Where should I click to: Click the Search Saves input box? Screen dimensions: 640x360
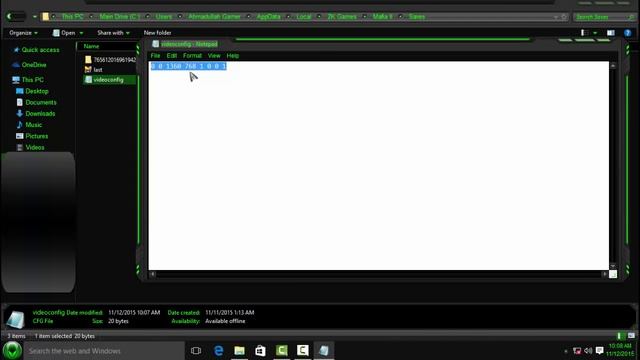click(603, 17)
